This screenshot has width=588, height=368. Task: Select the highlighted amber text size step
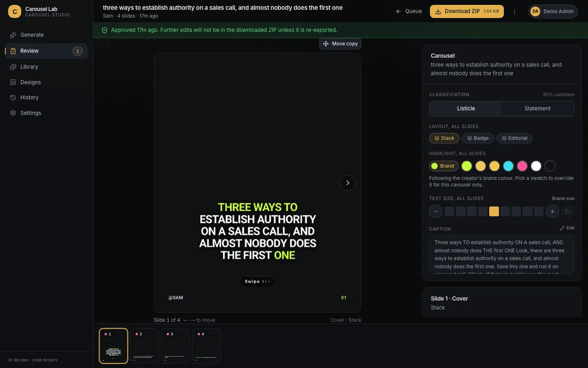(x=494, y=211)
